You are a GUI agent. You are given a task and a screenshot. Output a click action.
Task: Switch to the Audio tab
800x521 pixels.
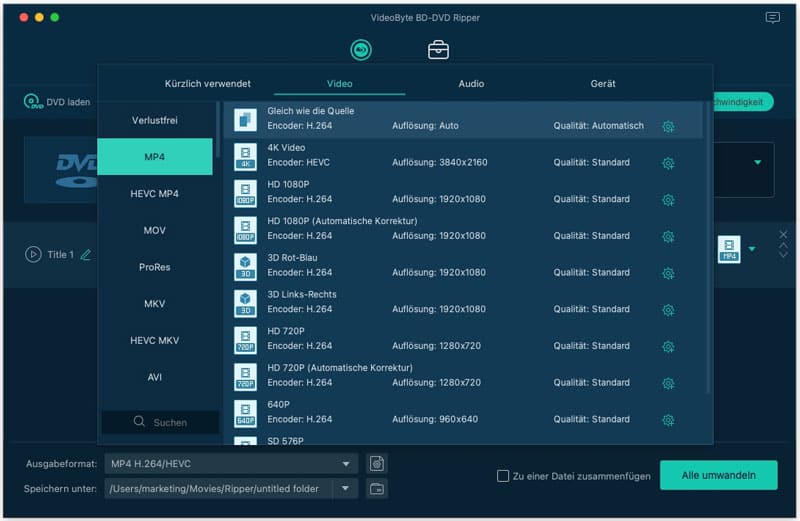[x=471, y=84]
